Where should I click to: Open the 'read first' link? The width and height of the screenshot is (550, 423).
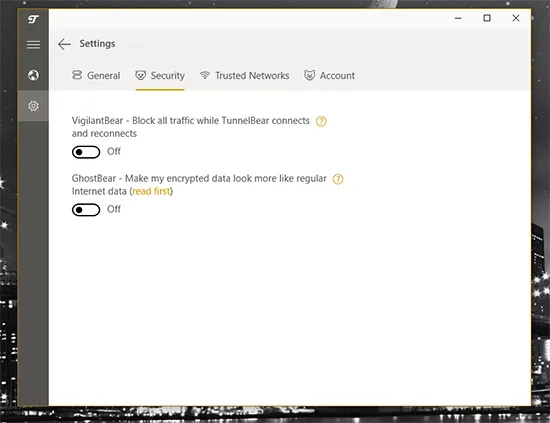pyautogui.click(x=151, y=191)
